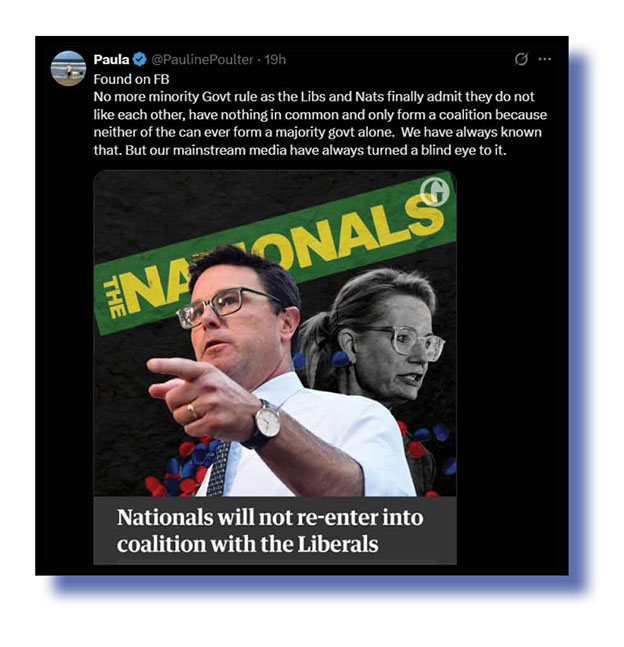Image resolution: width=624 pixels, height=647 pixels.
Task: Click the word 'THE' on the green banner
Action: [x=114, y=298]
